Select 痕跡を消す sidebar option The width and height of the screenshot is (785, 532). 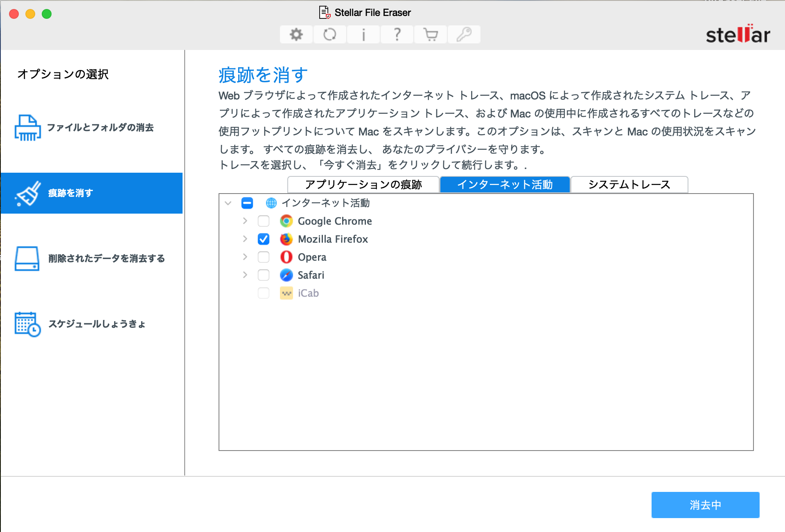(x=92, y=193)
